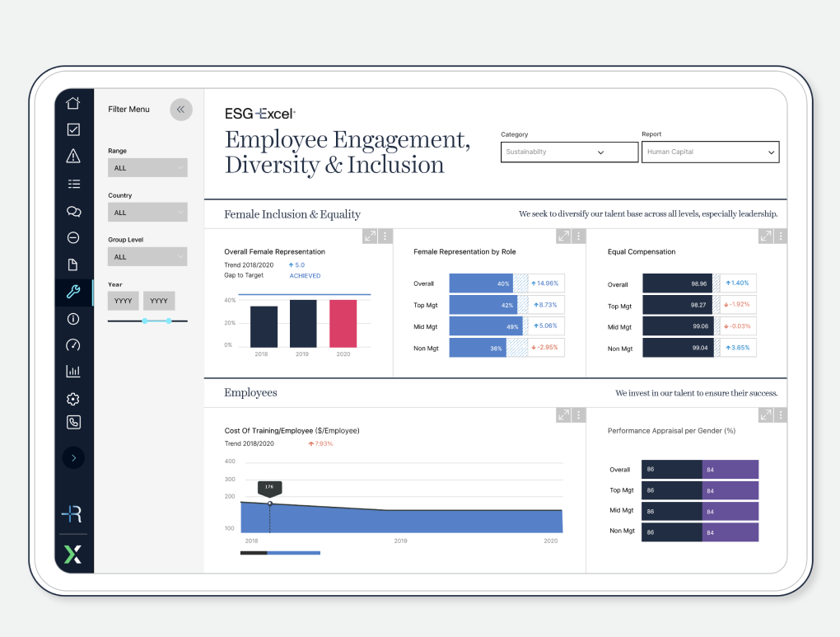Viewport: 840px width, 637px height.
Task: Open the Report dropdown showing Human Capital
Action: [x=710, y=152]
